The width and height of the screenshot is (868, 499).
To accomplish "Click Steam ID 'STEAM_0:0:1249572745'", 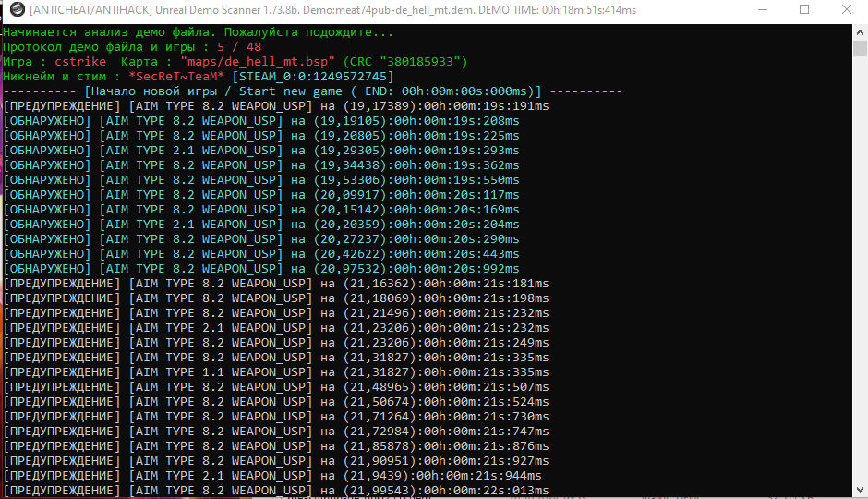I will pos(313,77).
